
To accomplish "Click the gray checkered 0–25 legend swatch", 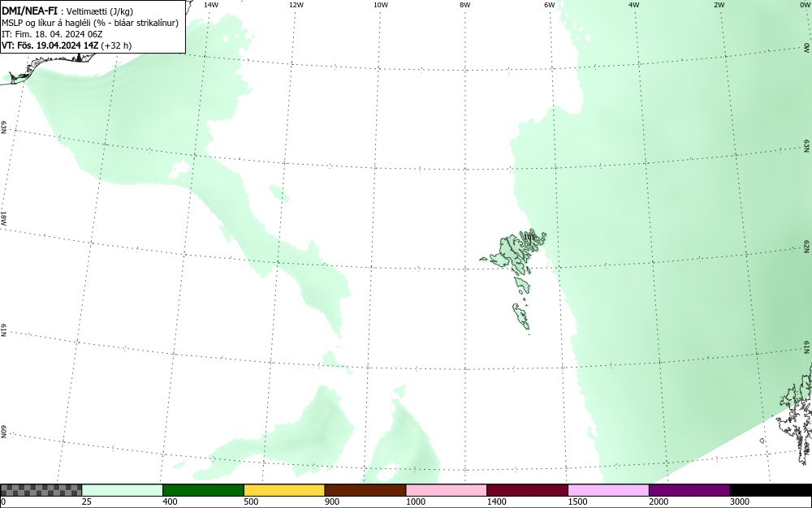I will 41,490.
